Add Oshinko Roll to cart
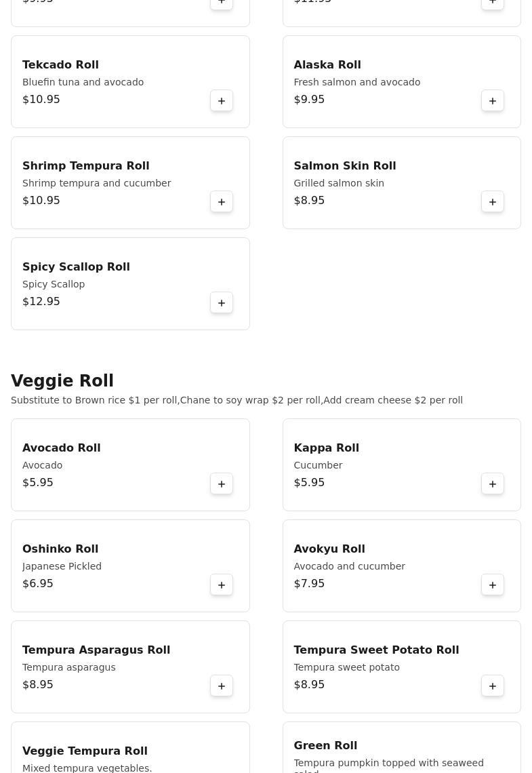Screen dimensions: 532x773 point(222,585)
